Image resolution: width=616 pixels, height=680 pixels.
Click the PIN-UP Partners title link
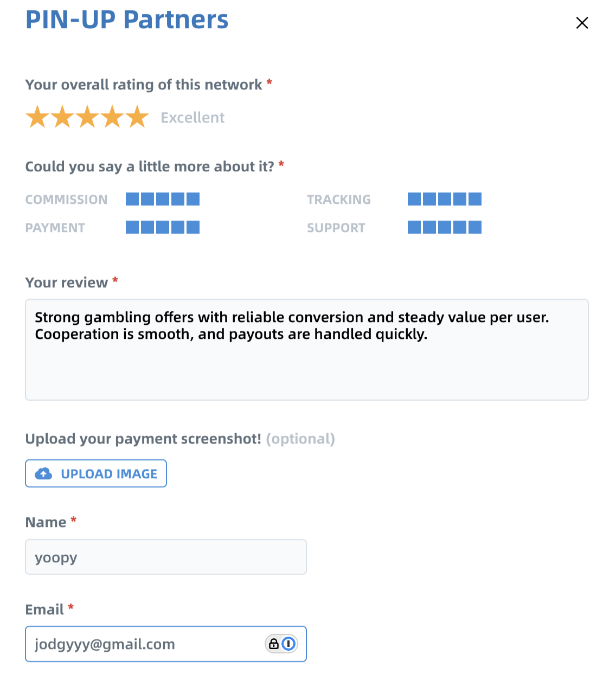point(127,20)
